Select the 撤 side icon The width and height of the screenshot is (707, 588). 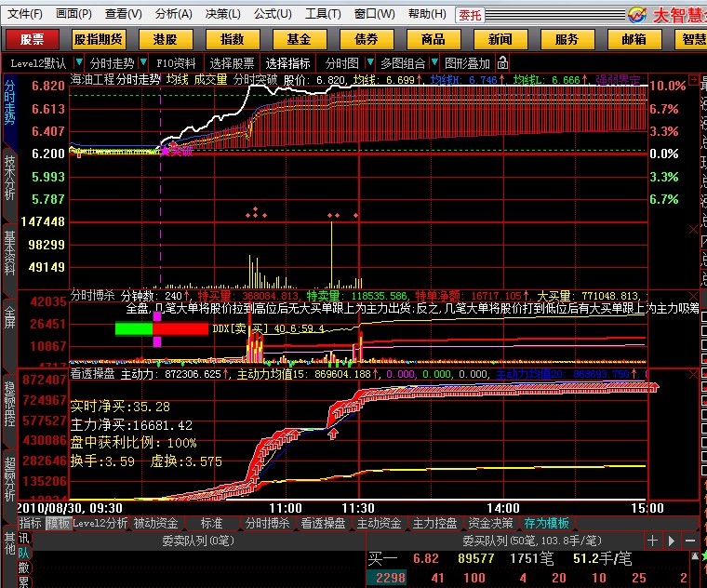[x=24, y=568]
